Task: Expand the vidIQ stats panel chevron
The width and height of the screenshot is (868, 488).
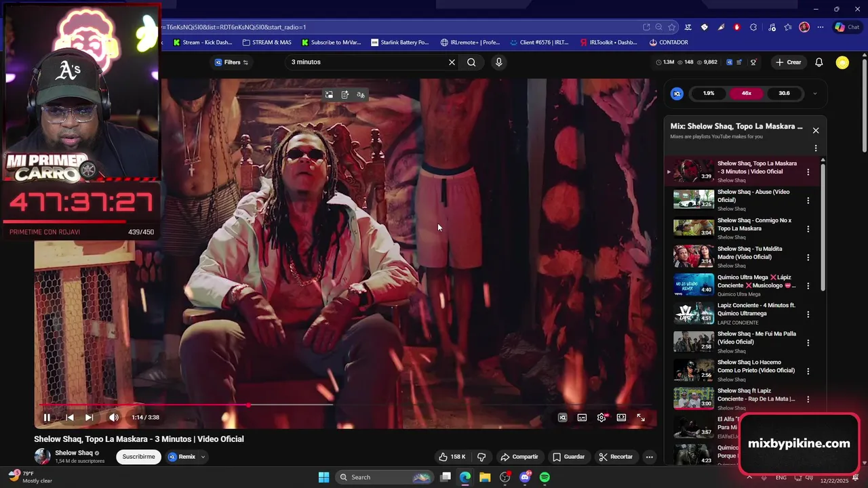Action: (814, 94)
